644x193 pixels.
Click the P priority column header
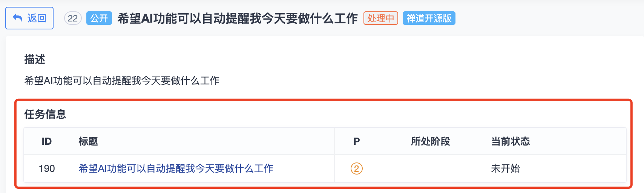click(x=356, y=141)
